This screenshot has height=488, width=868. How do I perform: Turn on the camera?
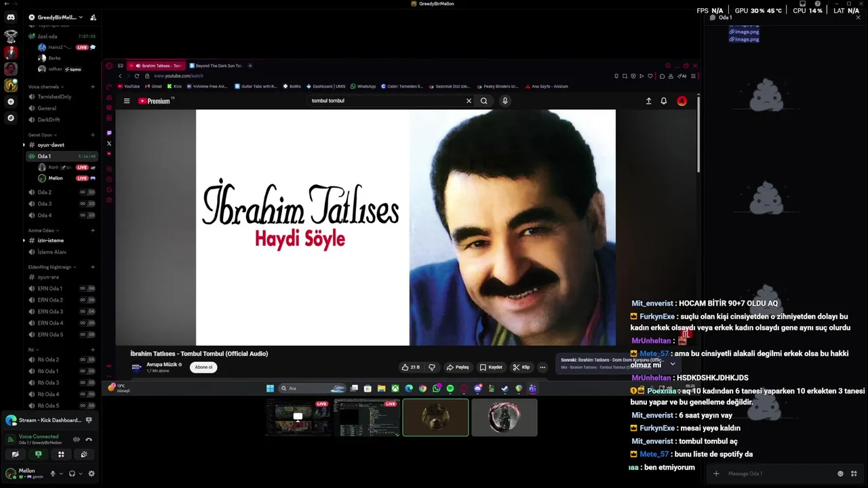[x=16, y=455]
